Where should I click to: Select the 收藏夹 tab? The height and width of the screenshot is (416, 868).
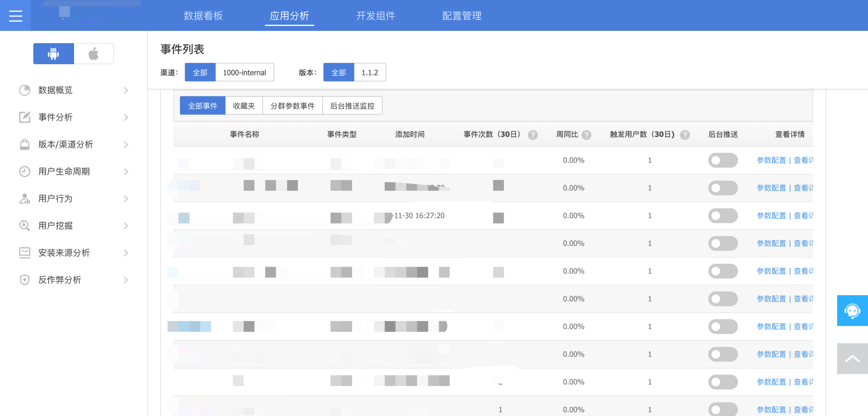click(x=244, y=106)
